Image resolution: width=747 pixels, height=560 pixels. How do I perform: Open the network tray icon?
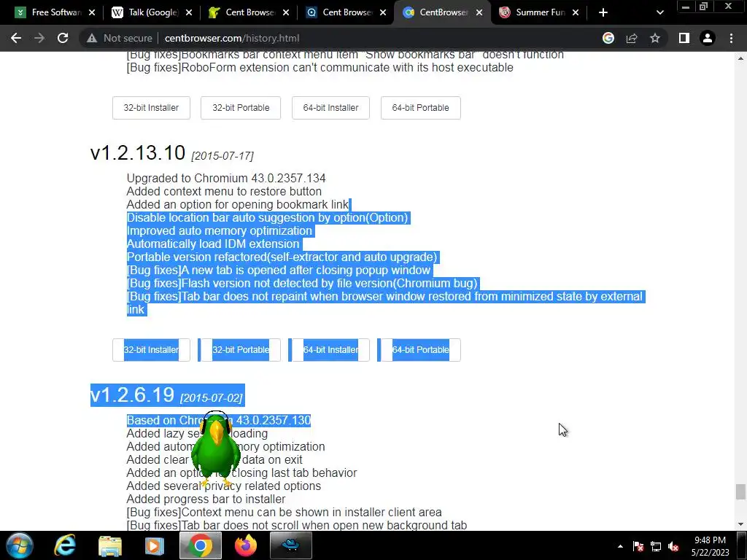(656, 546)
